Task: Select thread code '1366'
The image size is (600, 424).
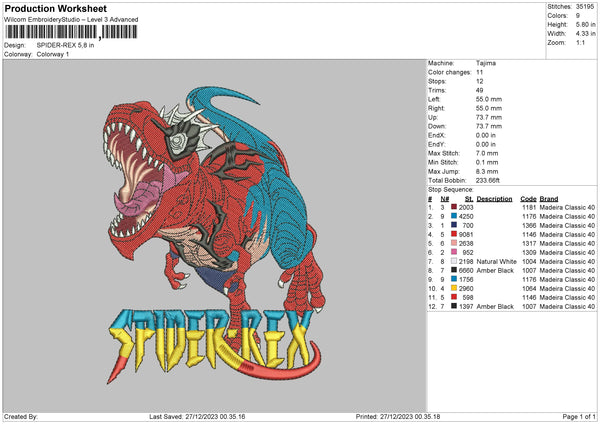Action: coord(529,225)
